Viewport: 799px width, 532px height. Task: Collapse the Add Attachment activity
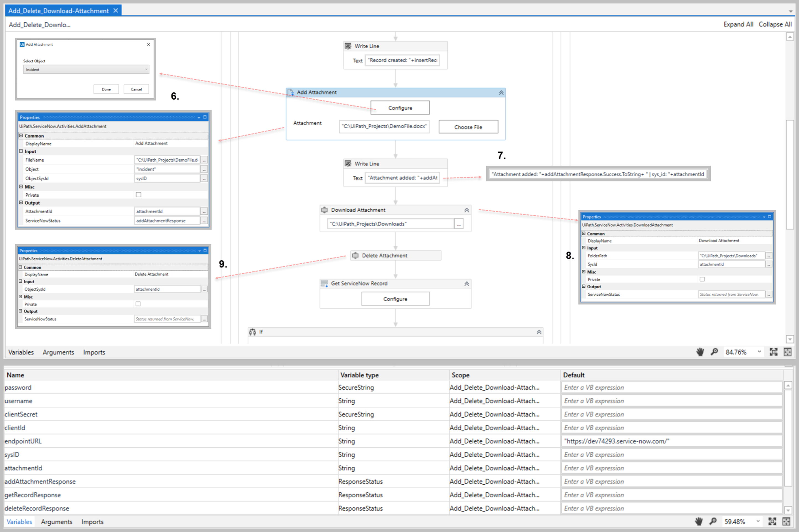point(501,92)
